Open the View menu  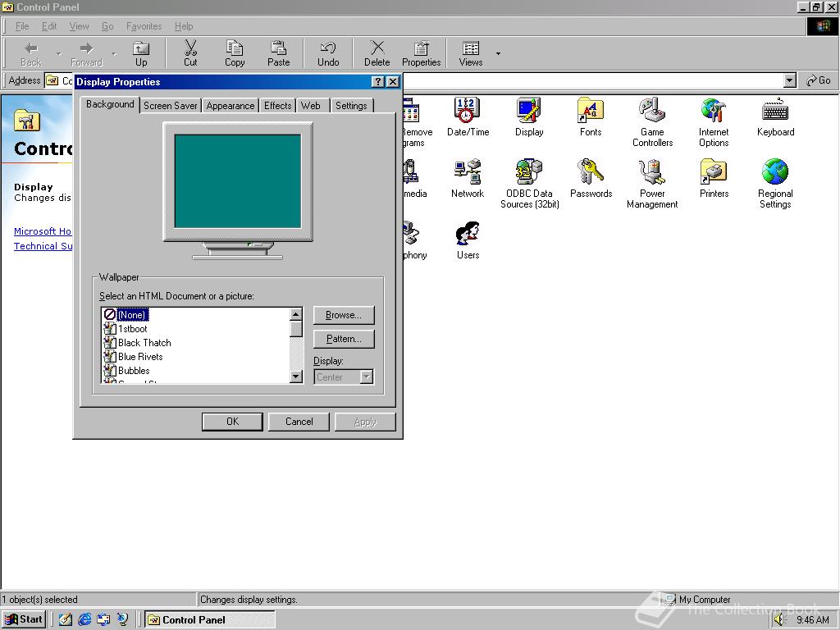point(79,26)
